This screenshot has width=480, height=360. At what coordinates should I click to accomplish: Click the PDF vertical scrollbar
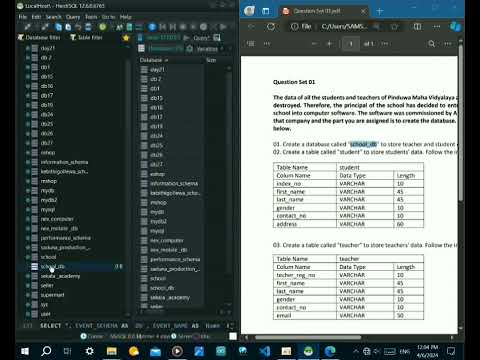click(x=461, y=122)
